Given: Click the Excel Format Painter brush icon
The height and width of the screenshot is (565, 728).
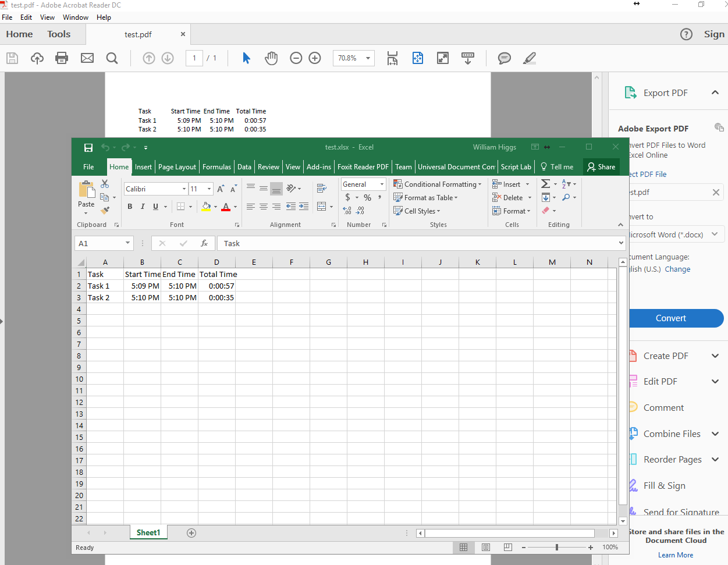Looking at the screenshot, I should click(x=105, y=211).
